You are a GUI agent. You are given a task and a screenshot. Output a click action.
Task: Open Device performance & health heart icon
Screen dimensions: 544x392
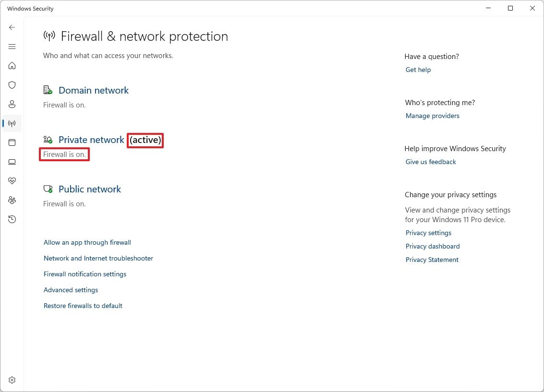(x=12, y=181)
